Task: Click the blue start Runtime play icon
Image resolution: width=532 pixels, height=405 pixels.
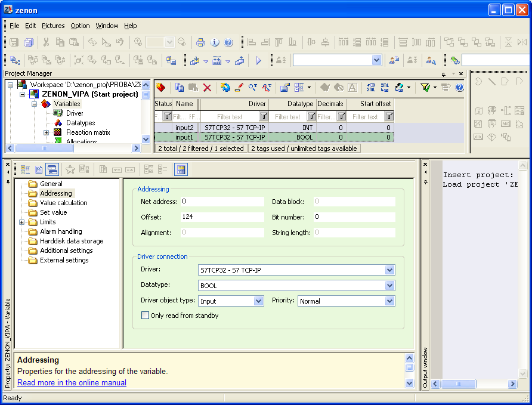Action: point(258,60)
